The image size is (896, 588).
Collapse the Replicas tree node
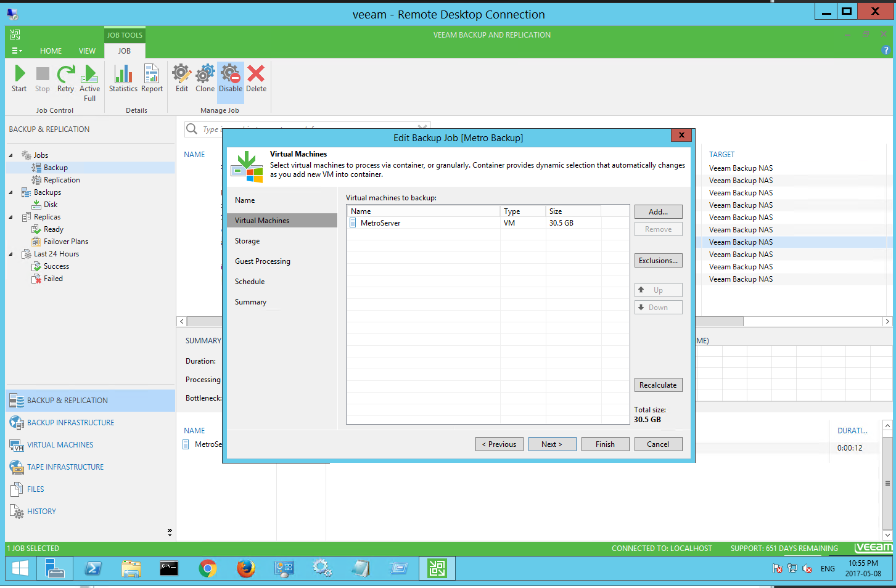11,217
